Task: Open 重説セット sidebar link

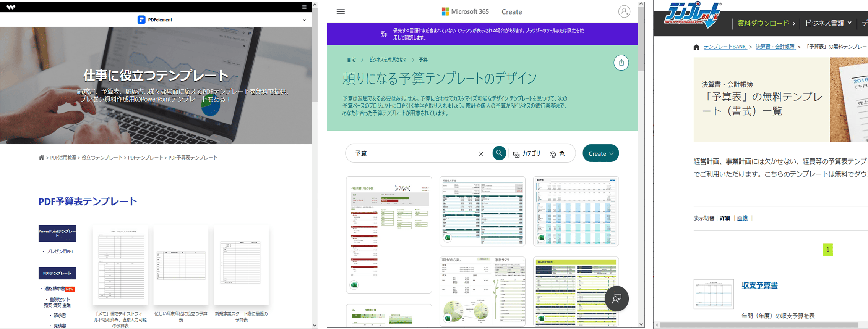Action: coord(60,299)
